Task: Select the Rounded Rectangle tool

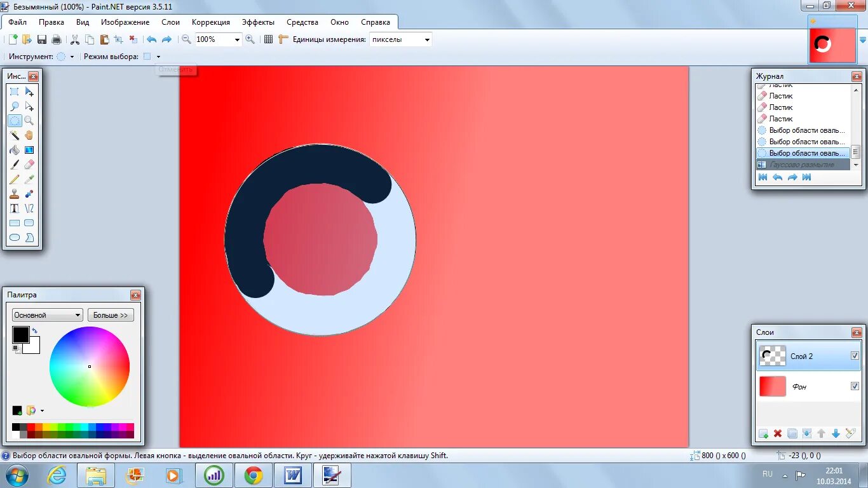Action: click(x=29, y=223)
